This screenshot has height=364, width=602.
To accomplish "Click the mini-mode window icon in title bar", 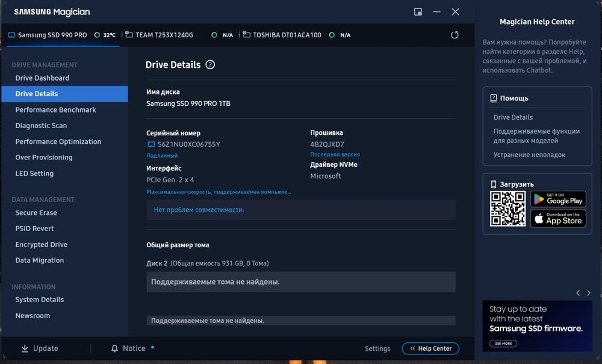I will tap(418, 12).
